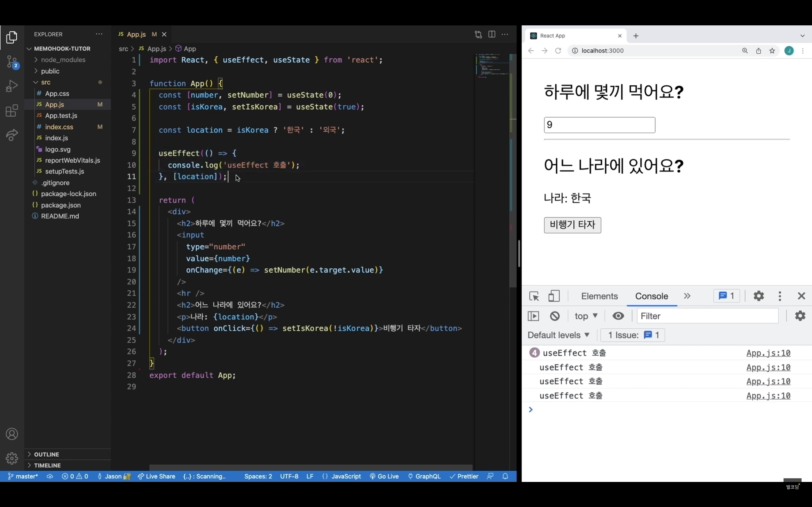Open the Default levels dropdown

(558, 335)
